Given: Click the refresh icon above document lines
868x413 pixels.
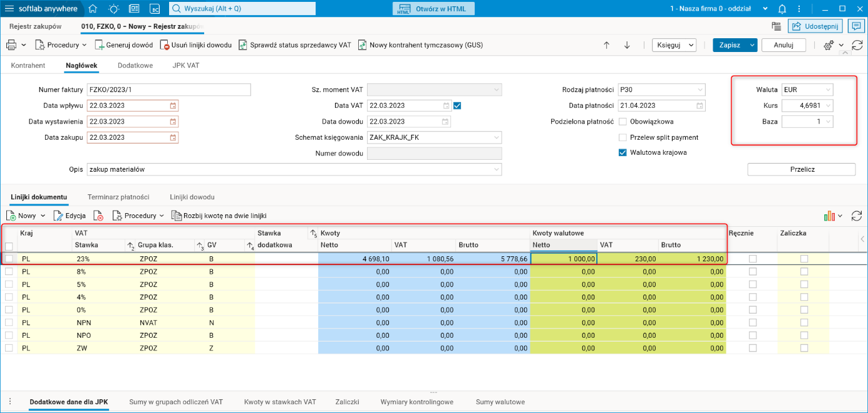Looking at the screenshot, I should click(x=857, y=216).
